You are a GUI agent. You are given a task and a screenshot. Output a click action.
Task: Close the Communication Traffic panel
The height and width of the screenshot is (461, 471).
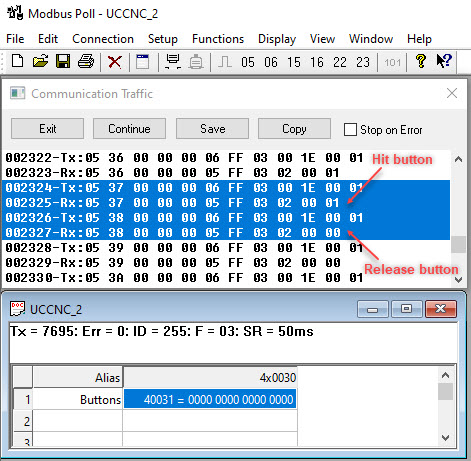452,93
